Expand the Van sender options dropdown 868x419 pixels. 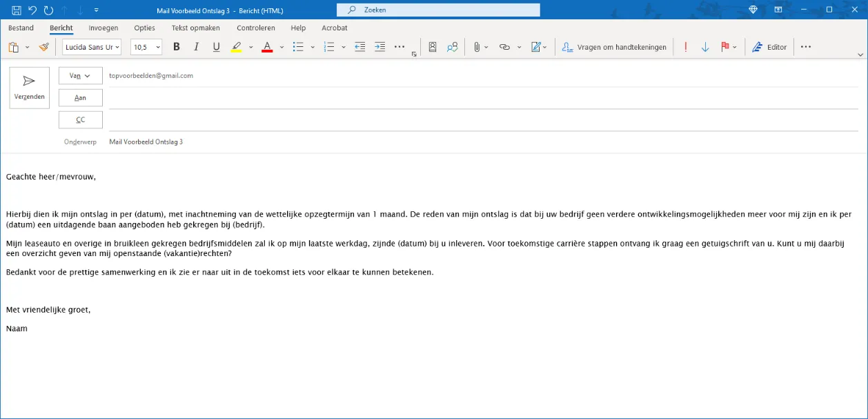pos(88,75)
